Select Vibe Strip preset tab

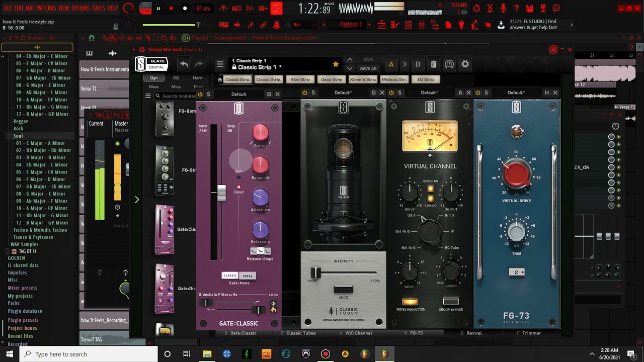coord(300,79)
